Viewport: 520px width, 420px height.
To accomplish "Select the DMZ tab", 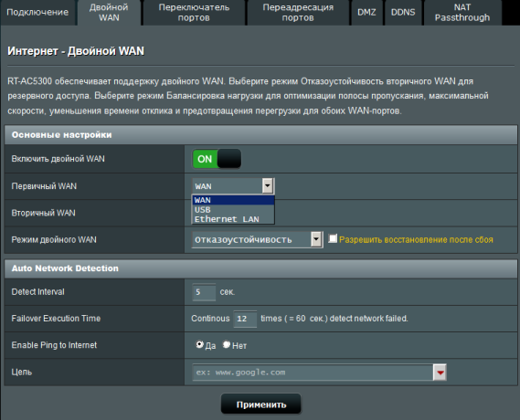I will coord(366,13).
